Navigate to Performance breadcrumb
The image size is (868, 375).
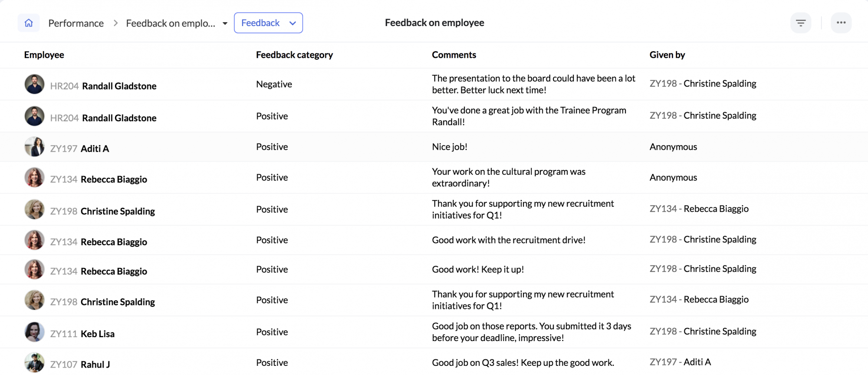point(76,23)
